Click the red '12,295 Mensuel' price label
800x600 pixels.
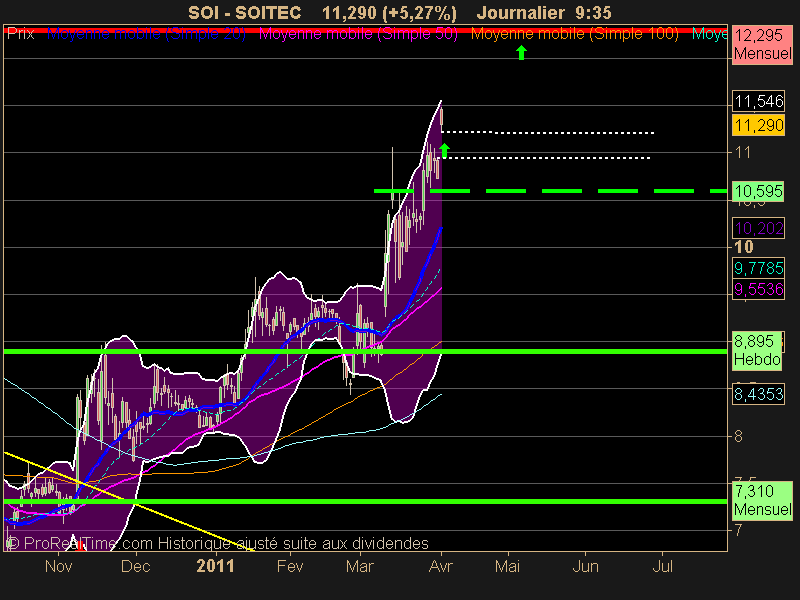click(762, 44)
